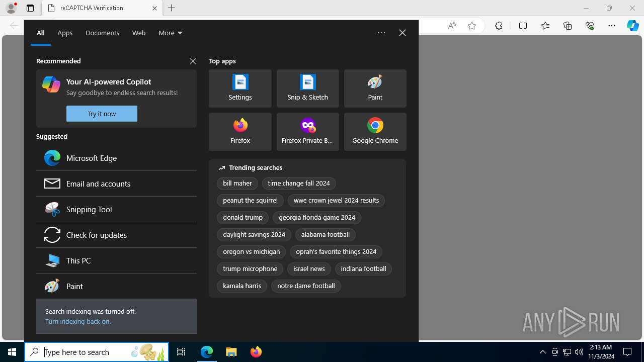This screenshot has height=362, width=644.
Task: Open Firefox Private Browsing tile
Action: tap(307, 132)
